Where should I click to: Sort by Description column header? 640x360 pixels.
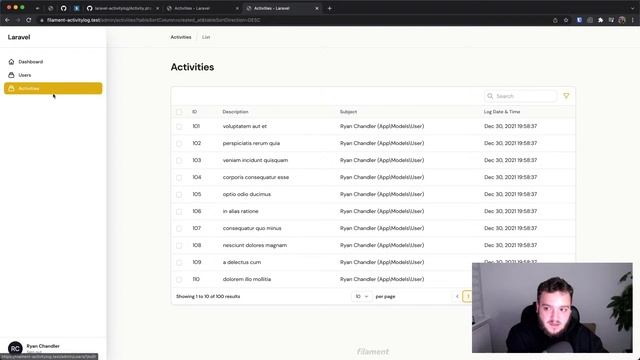coord(235,112)
